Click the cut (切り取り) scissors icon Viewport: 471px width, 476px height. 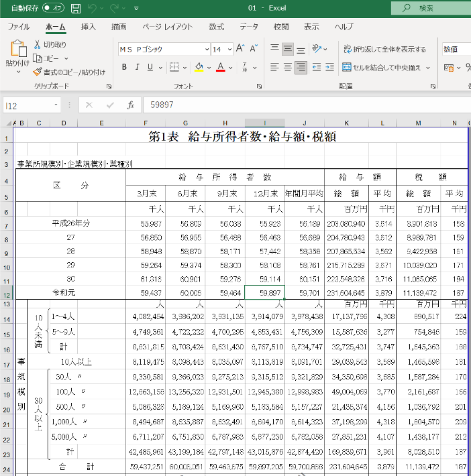(x=38, y=44)
